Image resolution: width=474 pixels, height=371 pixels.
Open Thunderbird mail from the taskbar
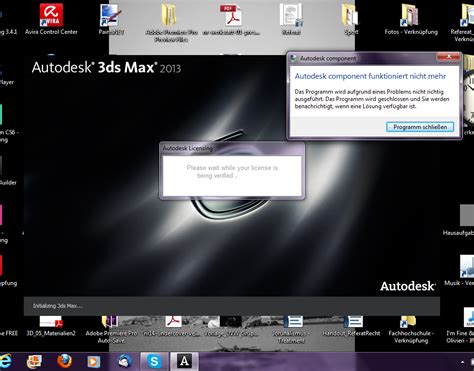pos(125,361)
